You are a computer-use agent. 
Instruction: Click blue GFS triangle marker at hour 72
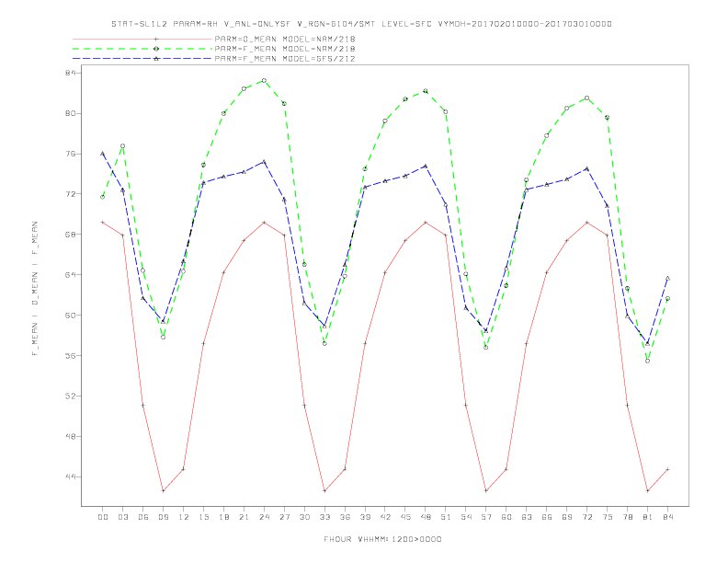coord(586,168)
